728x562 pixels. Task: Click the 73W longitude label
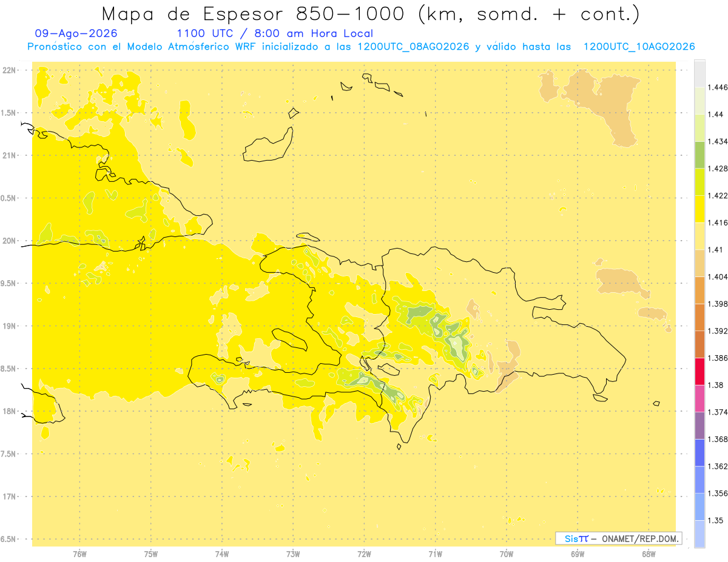tap(293, 554)
